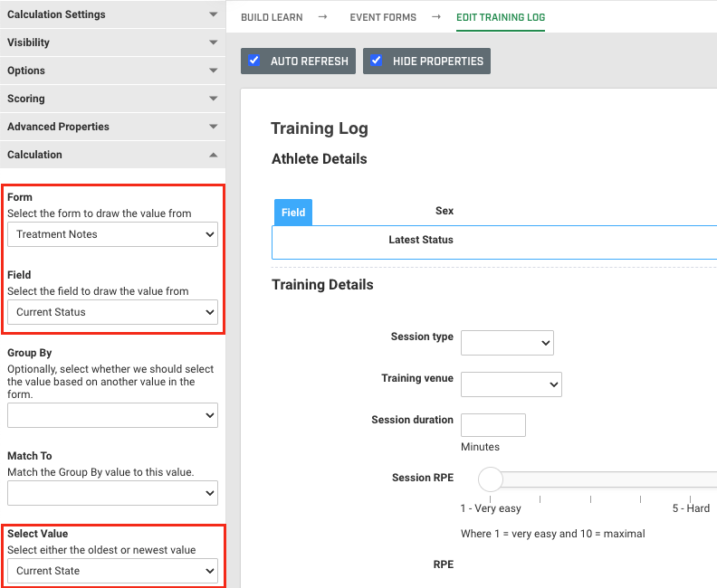The image size is (717, 588).
Task: Click the Latest Status field label
Action: 421,240
